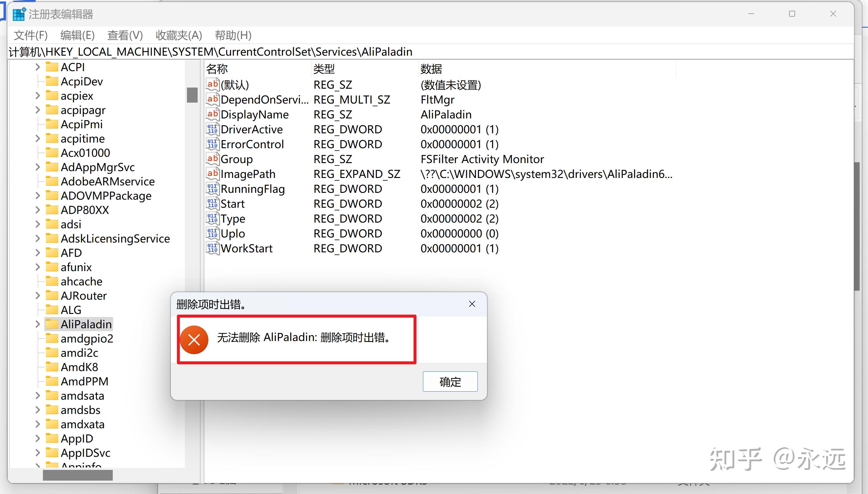868x494 pixels.
Task: Select the Group string value icon
Action: coord(213,159)
